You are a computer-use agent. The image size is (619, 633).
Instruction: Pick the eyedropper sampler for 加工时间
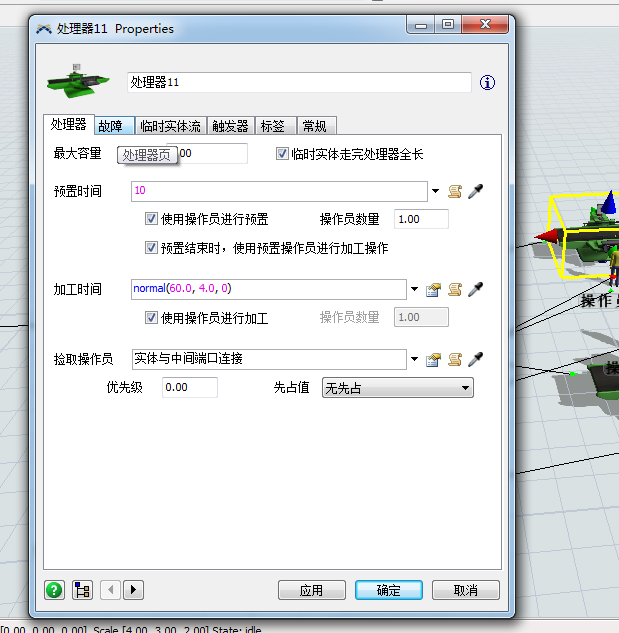coord(475,289)
